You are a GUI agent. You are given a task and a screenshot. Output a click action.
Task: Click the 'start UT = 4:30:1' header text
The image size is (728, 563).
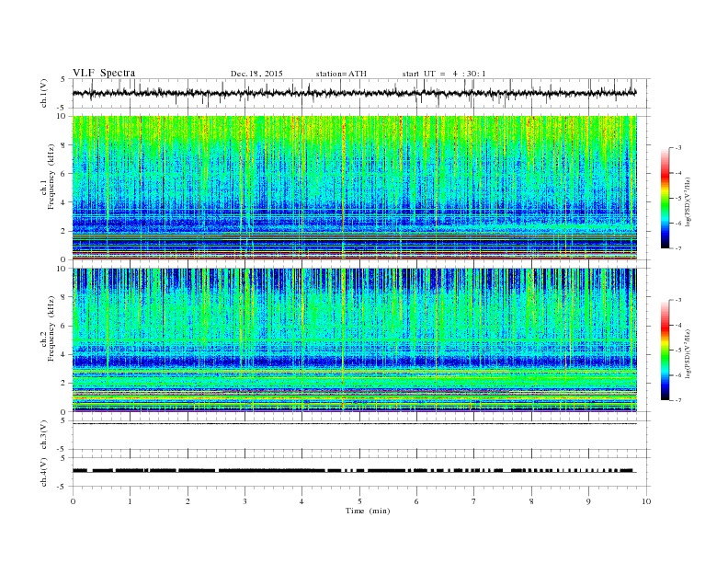pos(444,74)
